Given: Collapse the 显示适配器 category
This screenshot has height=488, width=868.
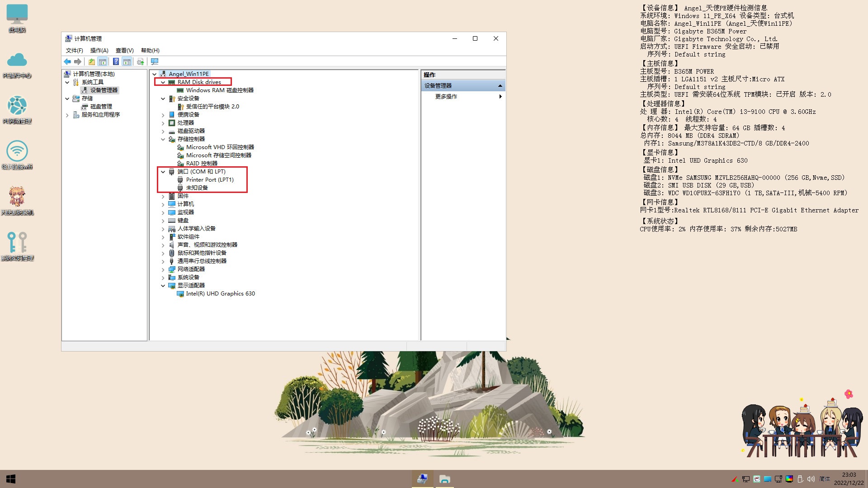Looking at the screenshot, I should pos(163,286).
